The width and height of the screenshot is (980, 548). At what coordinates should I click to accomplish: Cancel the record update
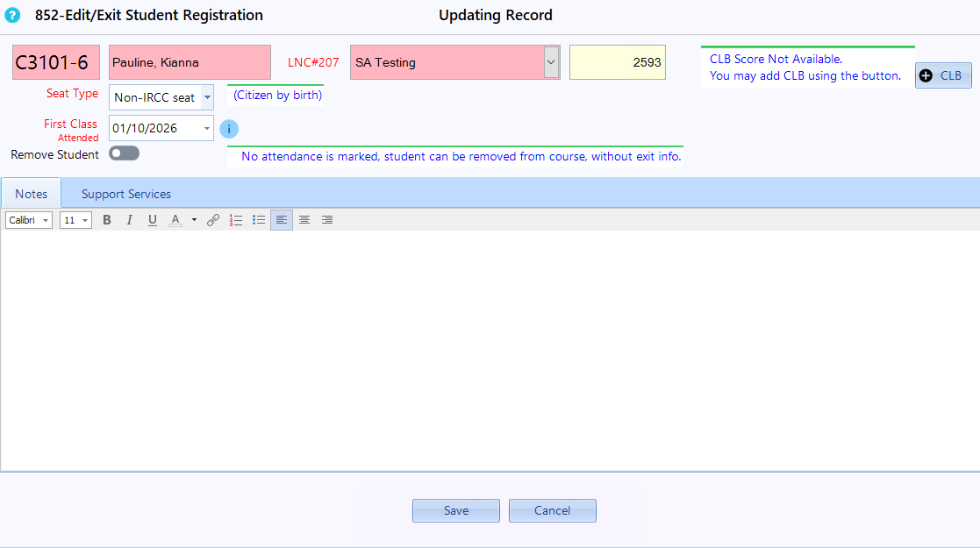click(553, 510)
